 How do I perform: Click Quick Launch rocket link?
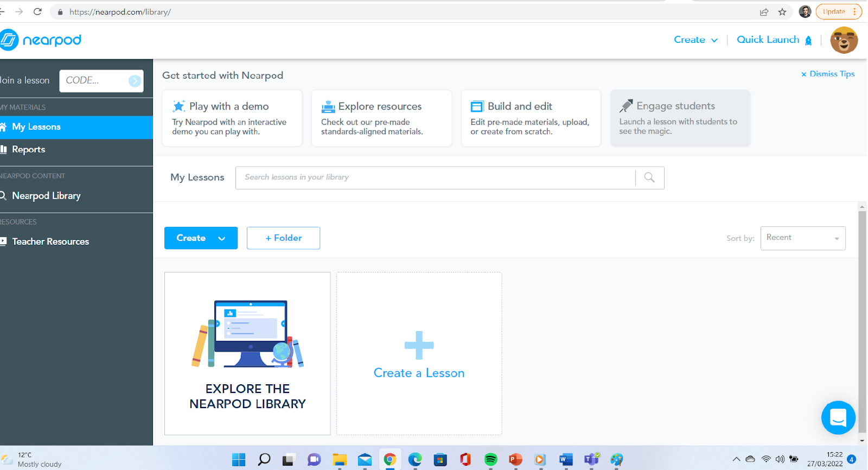point(774,40)
